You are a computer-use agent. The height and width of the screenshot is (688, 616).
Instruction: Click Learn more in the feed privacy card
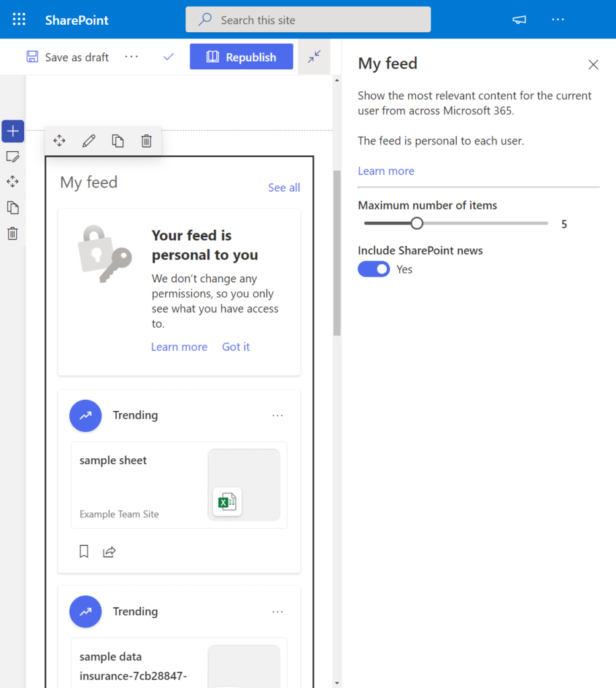tap(179, 347)
